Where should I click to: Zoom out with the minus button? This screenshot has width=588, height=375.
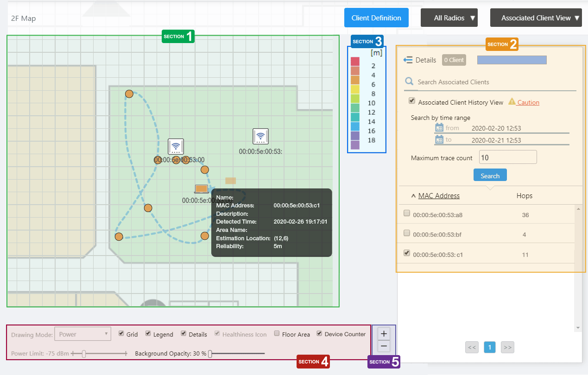tap(384, 346)
